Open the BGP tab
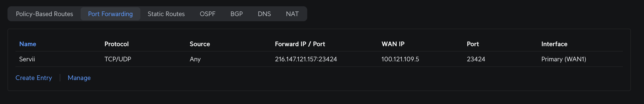Viewport: 644px width, 104px height. [x=236, y=14]
